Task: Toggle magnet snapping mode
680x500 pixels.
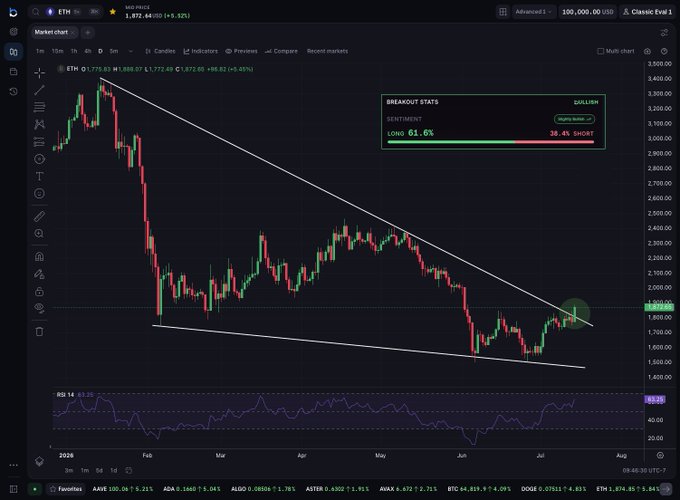Action: [x=39, y=257]
